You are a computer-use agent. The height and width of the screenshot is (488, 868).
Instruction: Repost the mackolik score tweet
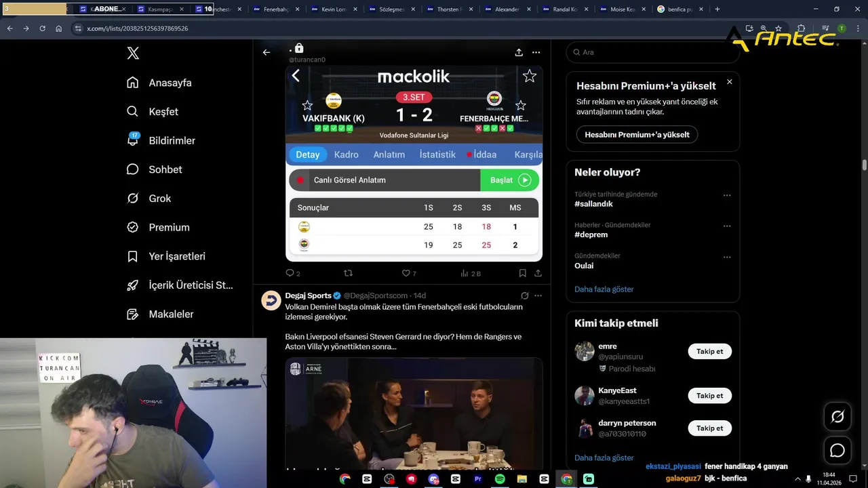(x=348, y=273)
